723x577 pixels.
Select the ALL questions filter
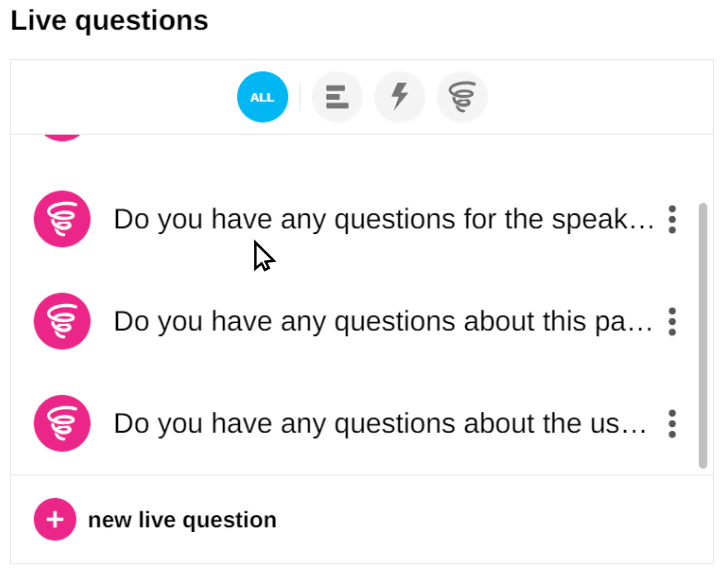pos(262,97)
